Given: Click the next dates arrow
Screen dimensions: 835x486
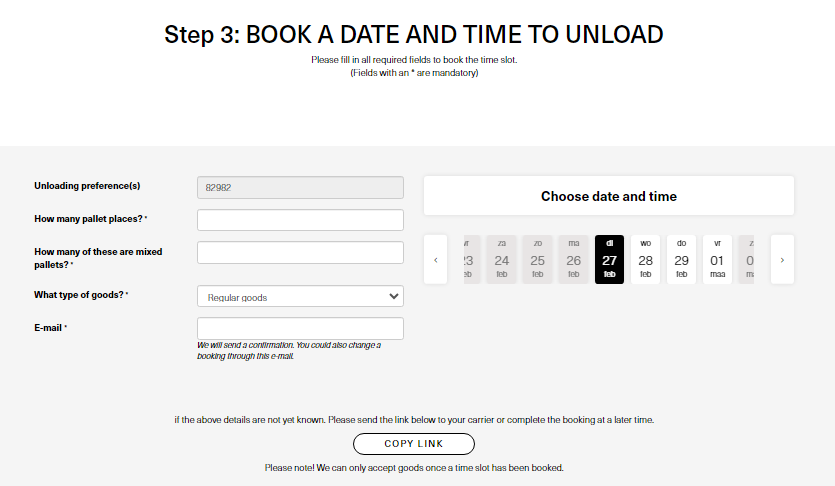Looking at the screenshot, I should coord(782,260).
